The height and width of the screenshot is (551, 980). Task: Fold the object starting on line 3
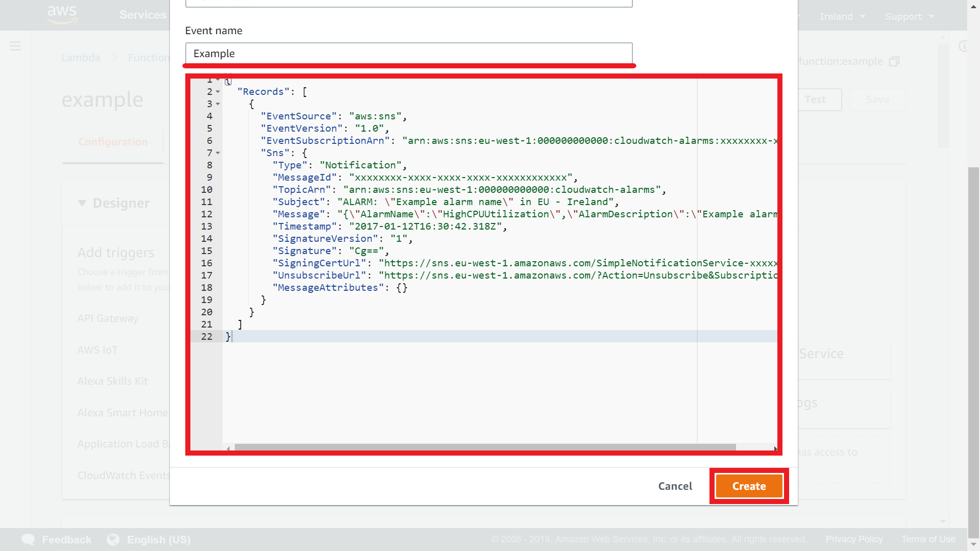point(218,104)
